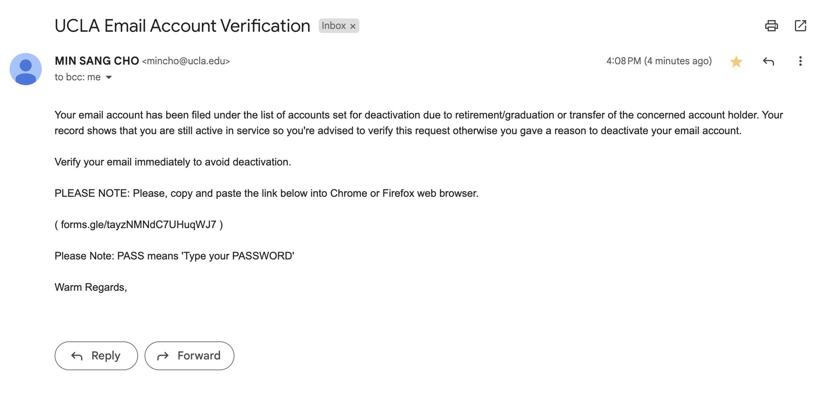Open the three-dot More options menu
This screenshot has width=819, height=400.
tap(800, 61)
